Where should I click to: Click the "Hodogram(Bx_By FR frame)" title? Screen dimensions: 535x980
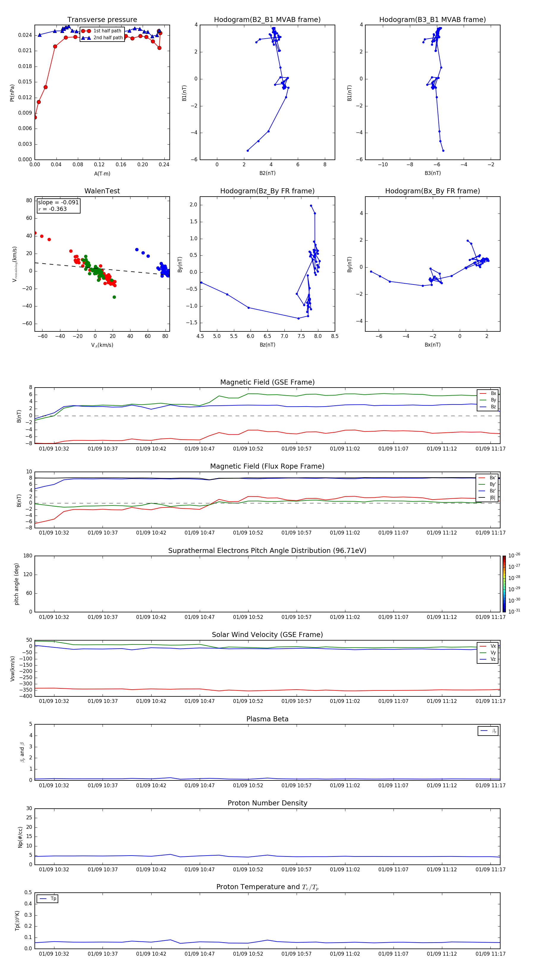click(x=432, y=191)
